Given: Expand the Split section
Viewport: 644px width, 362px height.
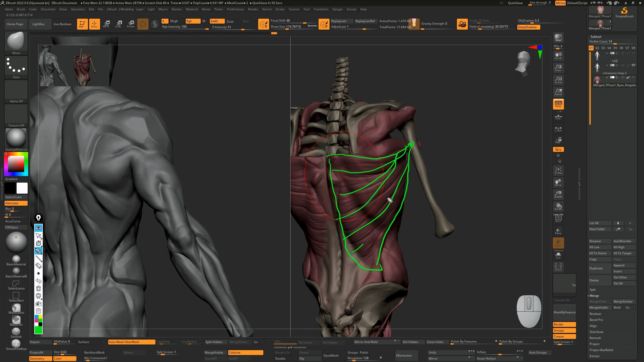Looking at the screenshot, I should pos(593,290).
